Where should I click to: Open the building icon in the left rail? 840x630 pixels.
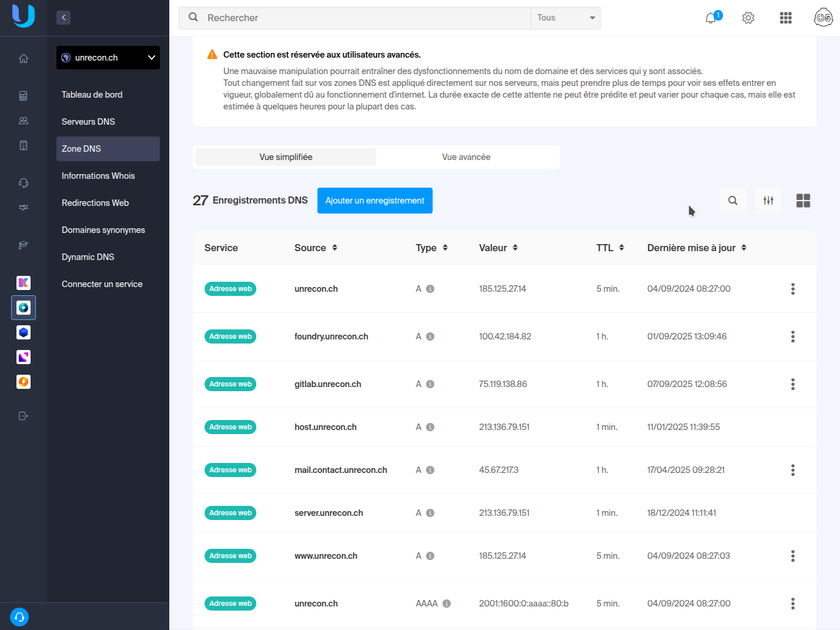24,145
